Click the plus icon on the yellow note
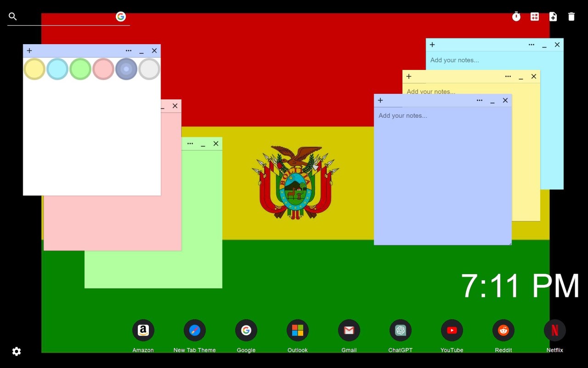Viewport: 588px width, 368px height. coord(409,76)
